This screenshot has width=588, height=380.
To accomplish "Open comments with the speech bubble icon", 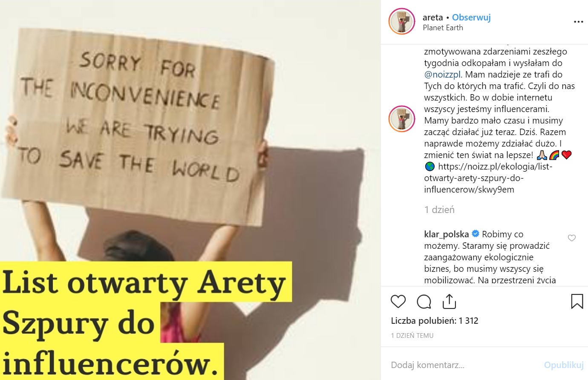I will tap(424, 301).
